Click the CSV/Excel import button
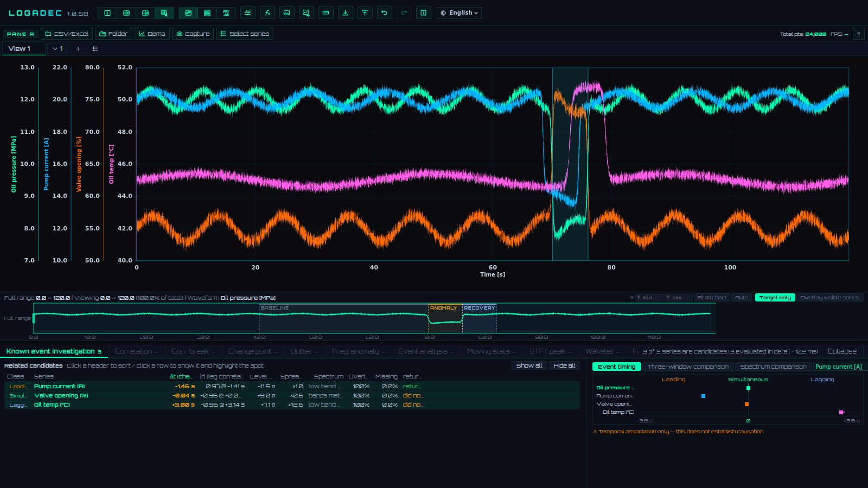Viewport: 868px width, 488px height. [x=67, y=34]
